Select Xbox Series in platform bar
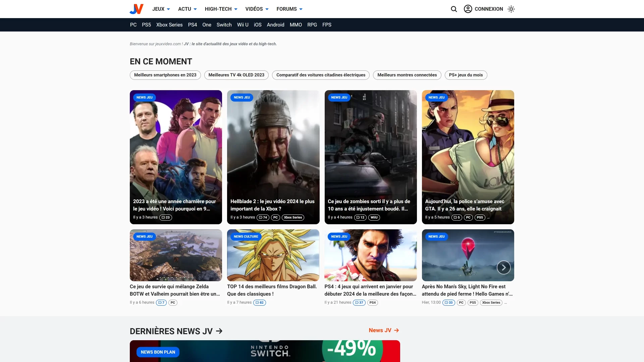Screen dimensions: 644x362 pyautogui.click(x=169, y=25)
